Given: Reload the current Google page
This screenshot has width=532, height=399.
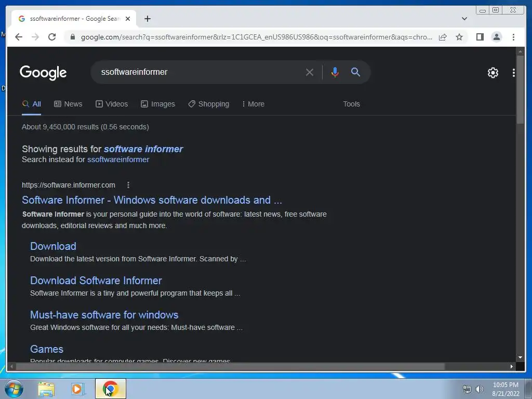Looking at the screenshot, I should click(x=52, y=37).
